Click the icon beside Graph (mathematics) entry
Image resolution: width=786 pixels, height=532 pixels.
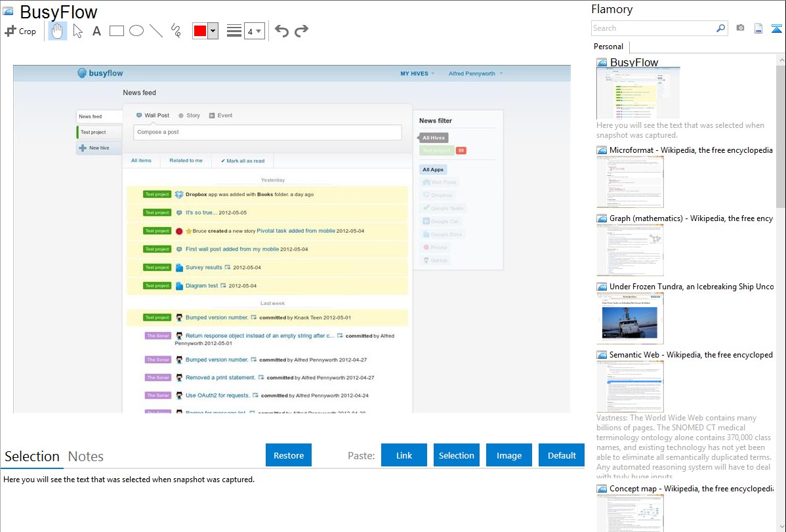coord(602,218)
